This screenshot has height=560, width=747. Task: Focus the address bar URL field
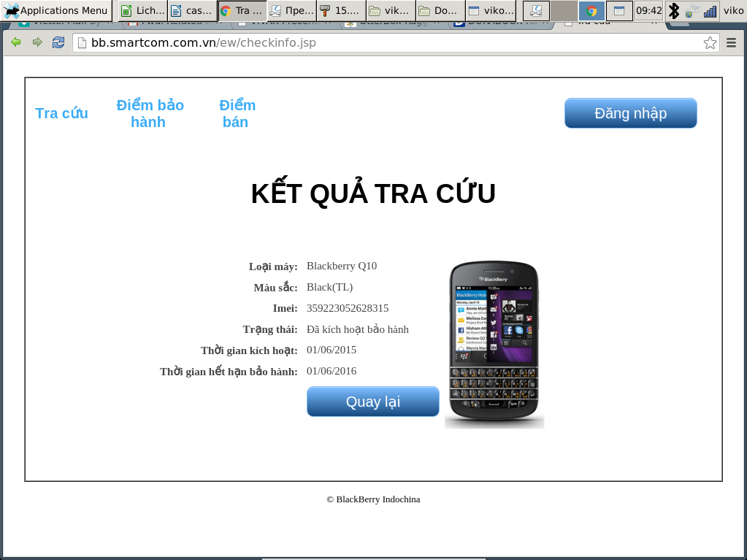[387, 42]
